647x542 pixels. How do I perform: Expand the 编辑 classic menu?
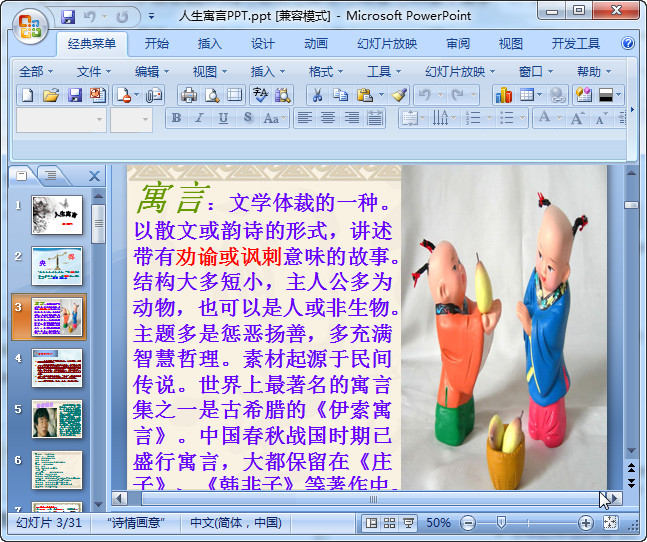click(152, 72)
